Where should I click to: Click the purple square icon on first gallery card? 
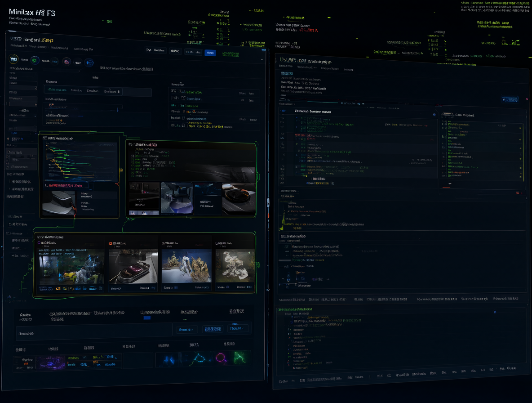[x=39, y=243]
